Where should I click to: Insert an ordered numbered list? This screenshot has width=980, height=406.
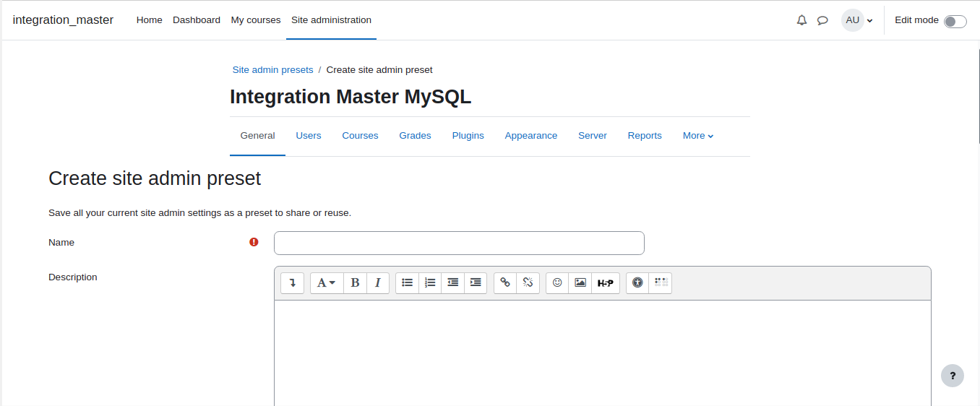click(430, 283)
